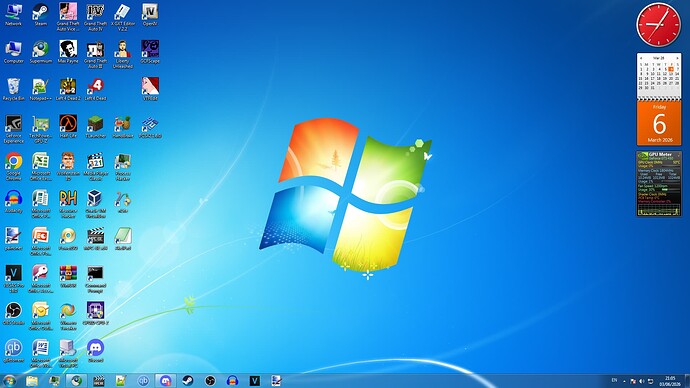Open the Computer desktop icon
This screenshot has height=388, width=690.
(13, 52)
